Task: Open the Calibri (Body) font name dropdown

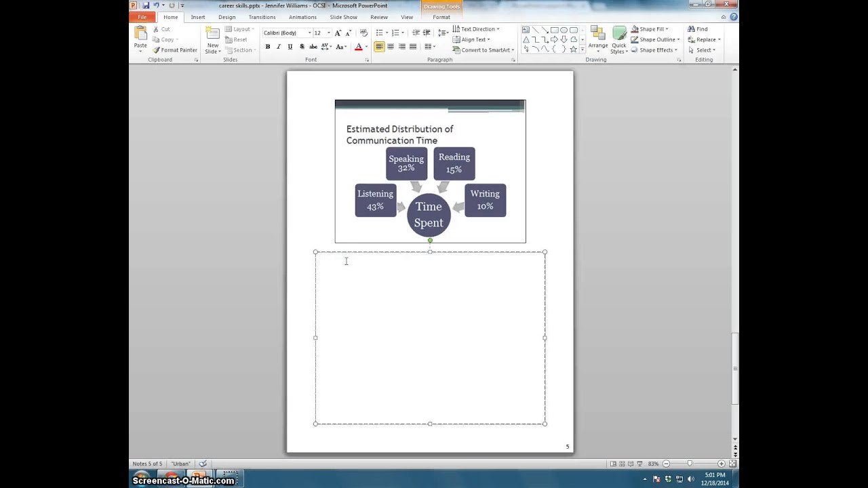Action: (x=310, y=33)
